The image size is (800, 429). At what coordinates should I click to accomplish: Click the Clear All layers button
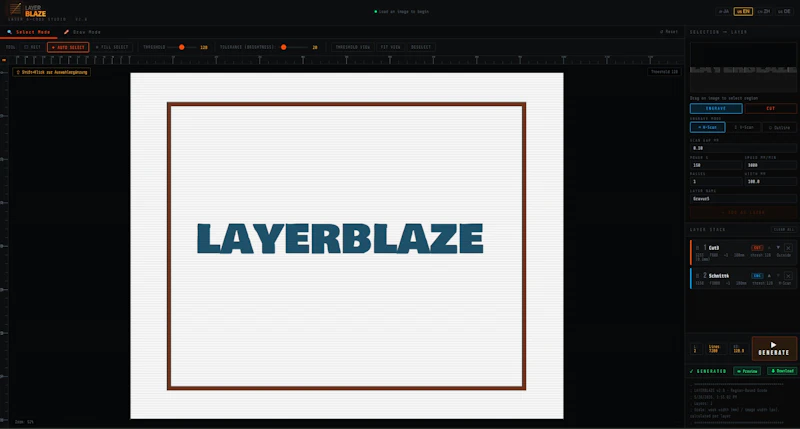(x=784, y=230)
